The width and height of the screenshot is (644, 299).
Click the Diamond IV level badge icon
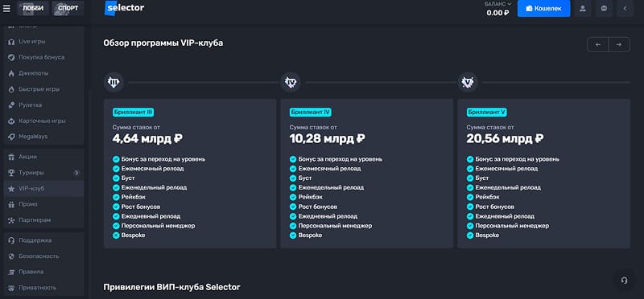[x=291, y=83]
